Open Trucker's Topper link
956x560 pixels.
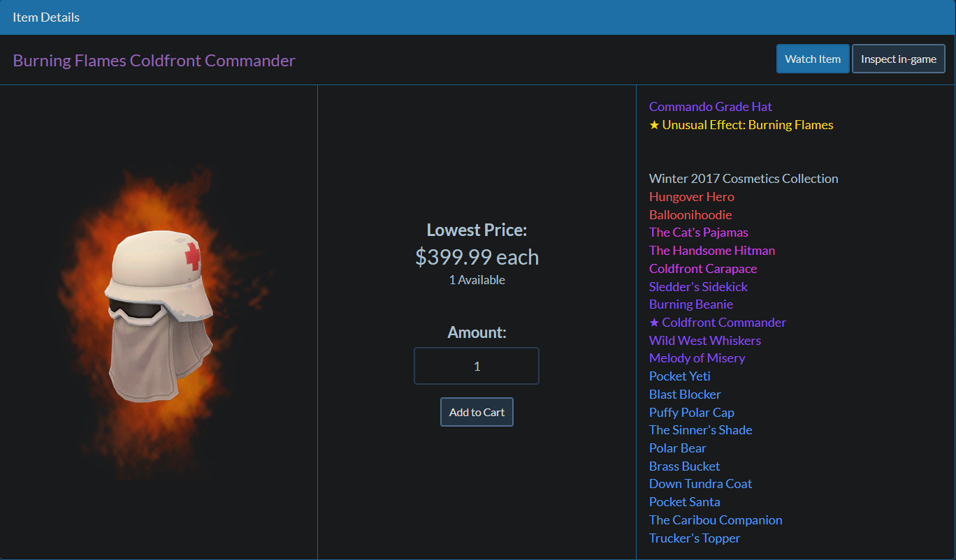[x=695, y=538]
